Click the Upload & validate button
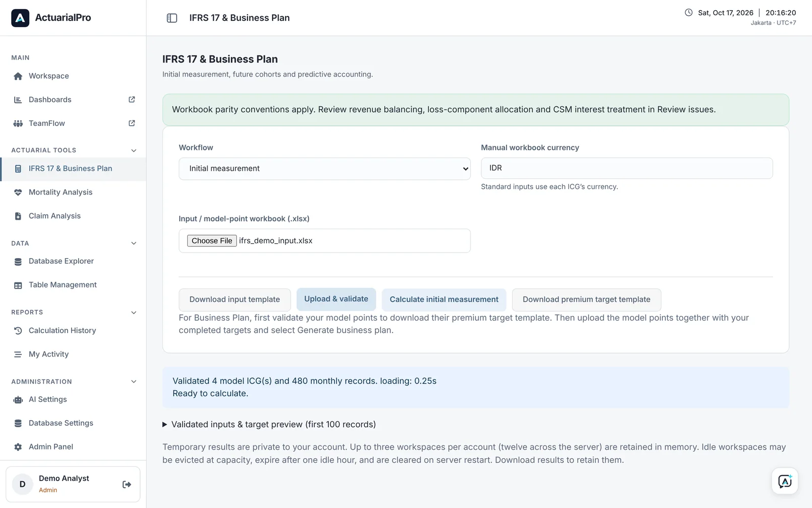This screenshot has height=508, width=812. 336,299
